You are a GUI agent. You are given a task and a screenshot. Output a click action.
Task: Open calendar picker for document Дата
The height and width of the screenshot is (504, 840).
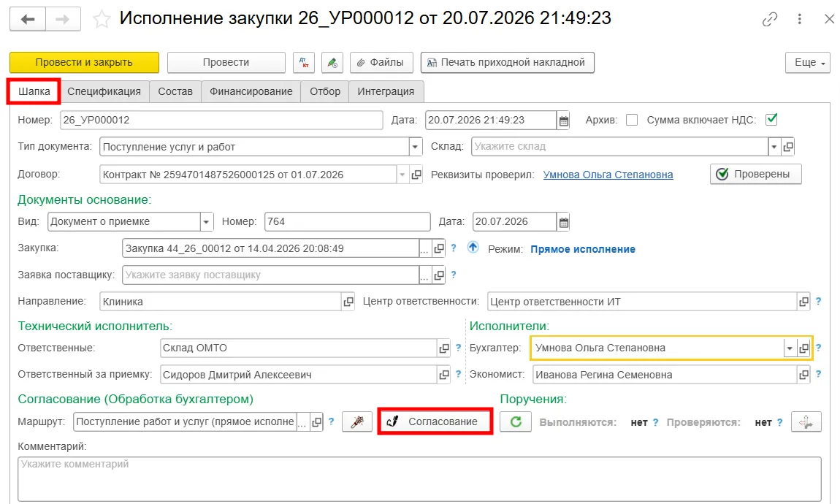(564, 121)
